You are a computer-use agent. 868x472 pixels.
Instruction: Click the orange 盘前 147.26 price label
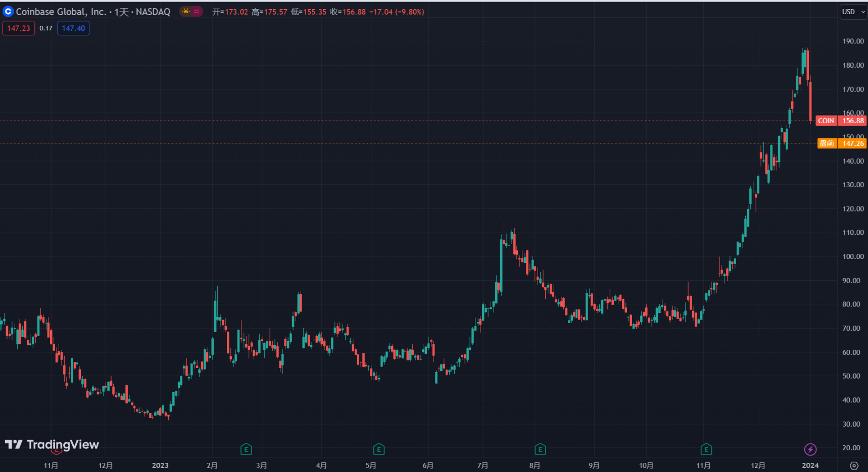pyautogui.click(x=842, y=143)
